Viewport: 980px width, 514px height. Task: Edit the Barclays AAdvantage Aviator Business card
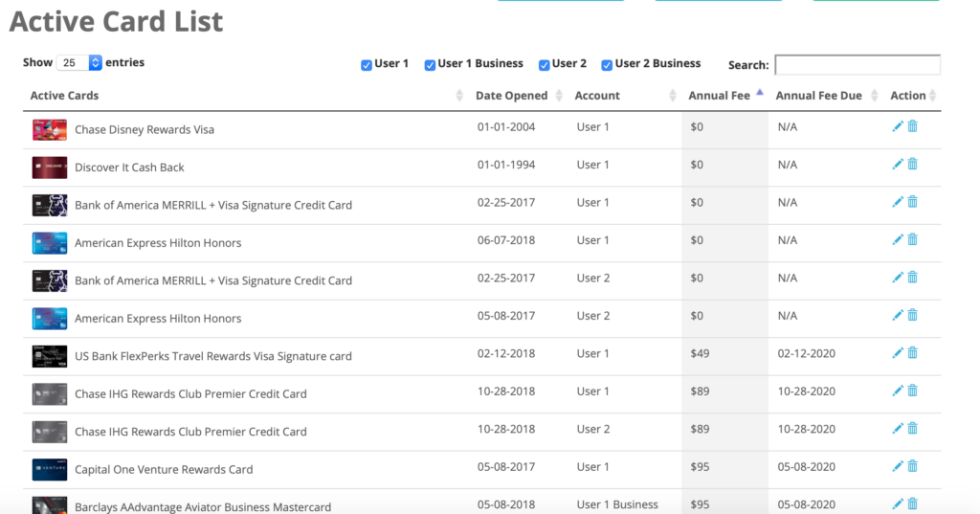click(x=898, y=504)
